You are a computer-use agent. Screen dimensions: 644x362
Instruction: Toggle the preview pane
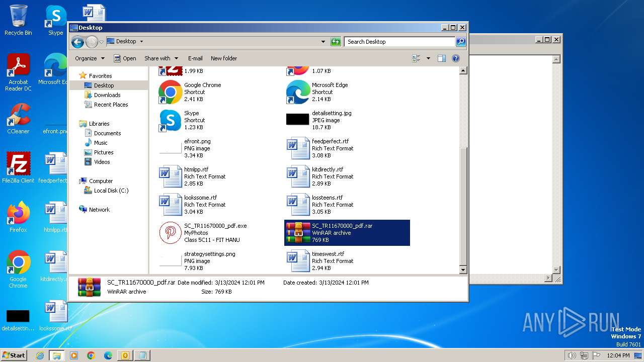(442, 58)
